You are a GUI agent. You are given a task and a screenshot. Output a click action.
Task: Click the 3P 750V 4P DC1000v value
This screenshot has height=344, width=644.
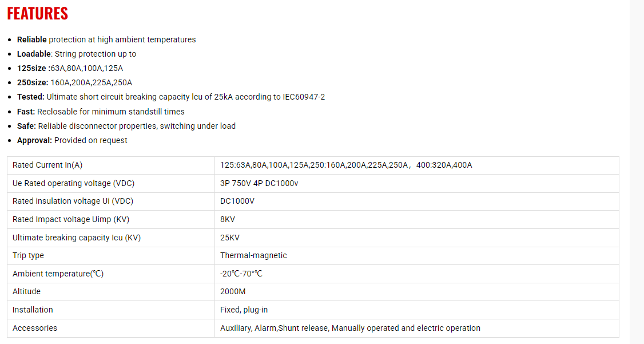259,184
